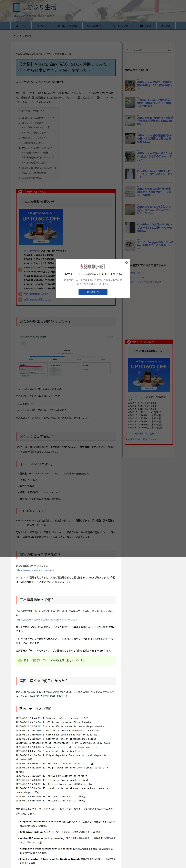Click the 広告を許可 button
The image size is (186, 868).
coord(93,292)
